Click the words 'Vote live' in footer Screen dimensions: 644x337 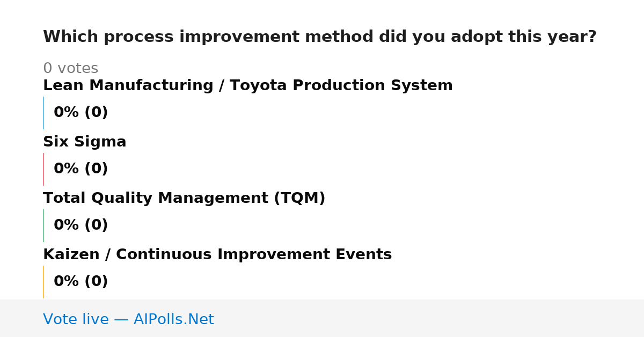[76, 319]
